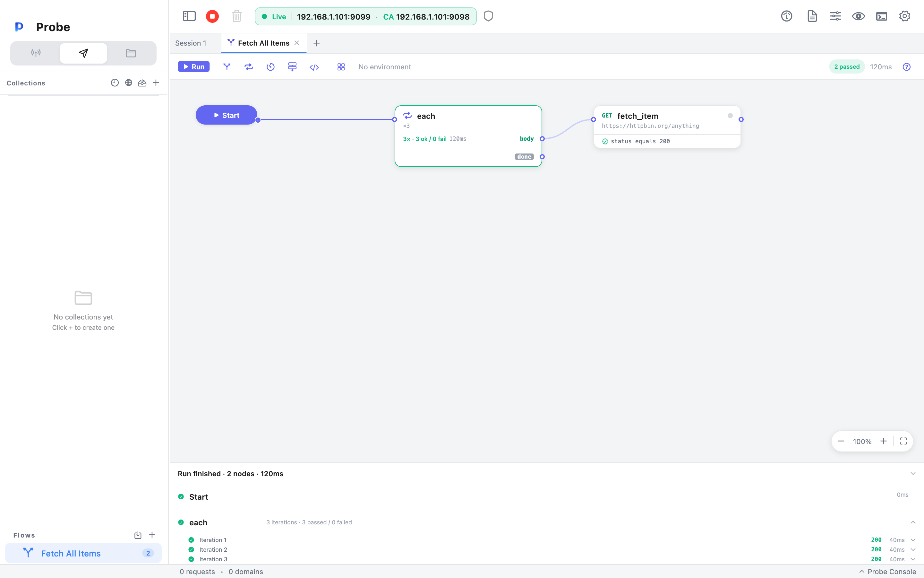Add a code script node from toolbar
This screenshot has width=924, height=578.
pos(314,67)
